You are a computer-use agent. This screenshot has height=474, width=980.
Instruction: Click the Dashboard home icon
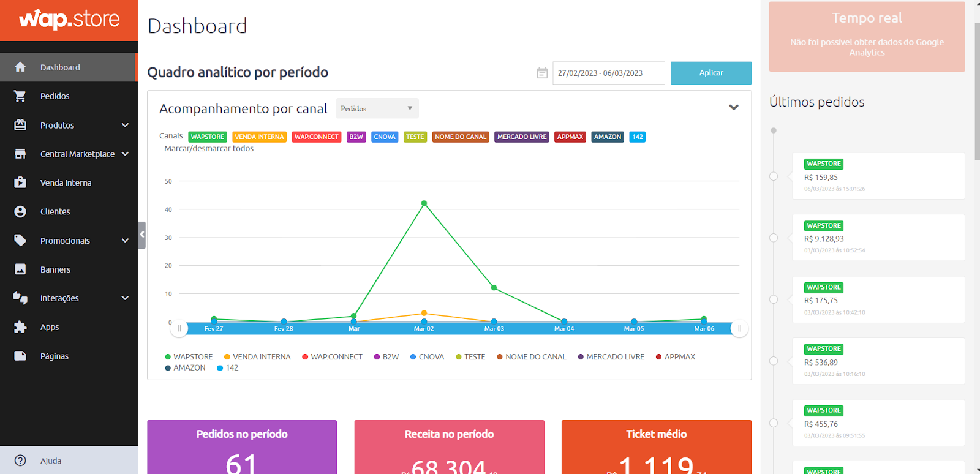pyautogui.click(x=20, y=67)
